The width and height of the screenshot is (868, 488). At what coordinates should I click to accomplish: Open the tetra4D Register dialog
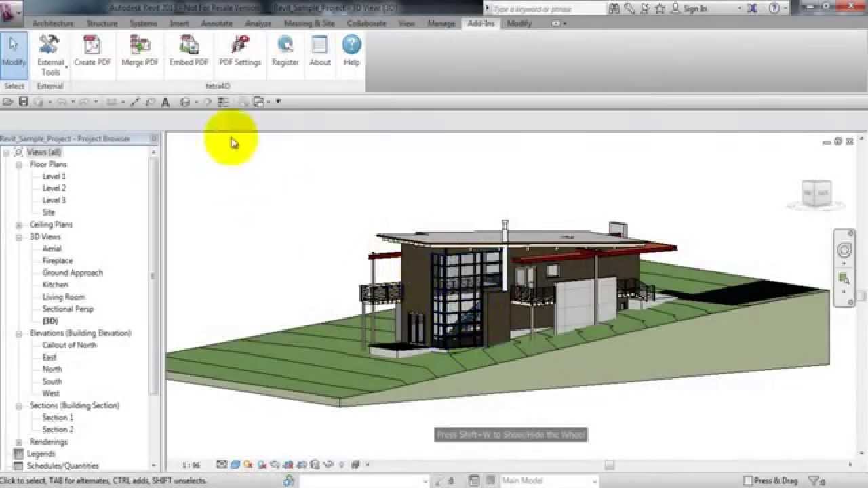point(285,52)
